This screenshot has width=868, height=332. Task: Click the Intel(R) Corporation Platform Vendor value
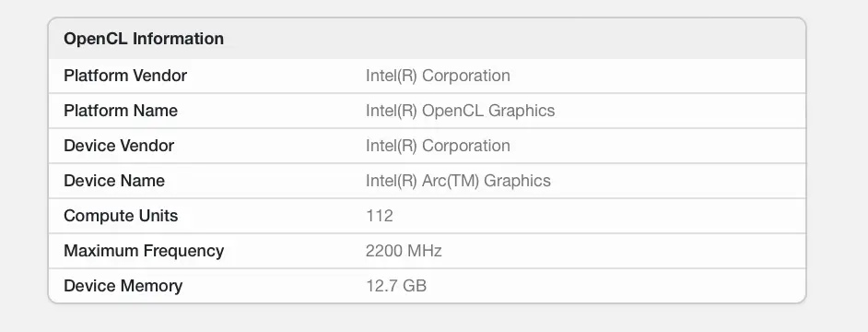[438, 76]
